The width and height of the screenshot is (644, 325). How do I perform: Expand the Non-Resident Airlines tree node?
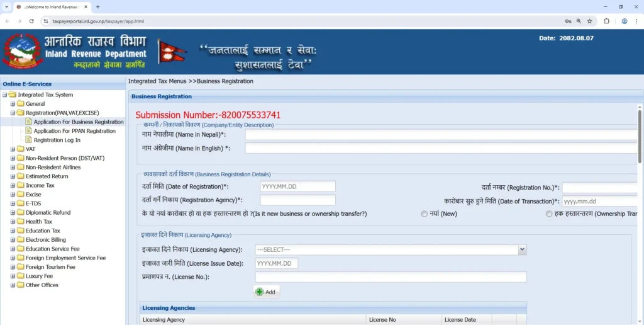[13, 167]
